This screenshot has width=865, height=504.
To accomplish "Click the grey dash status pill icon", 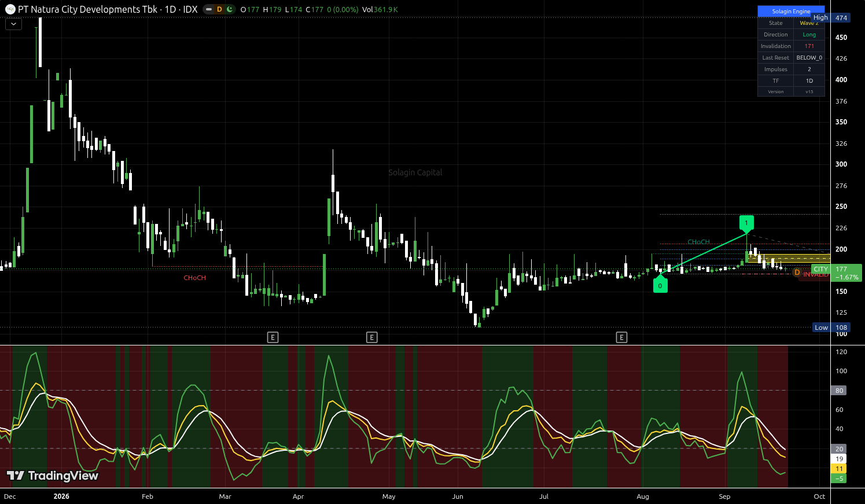I will click(x=209, y=9).
